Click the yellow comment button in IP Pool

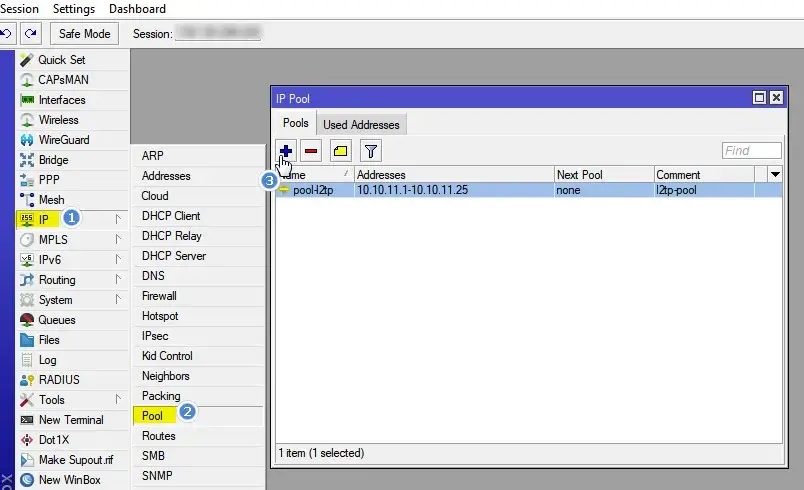click(x=340, y=151)
